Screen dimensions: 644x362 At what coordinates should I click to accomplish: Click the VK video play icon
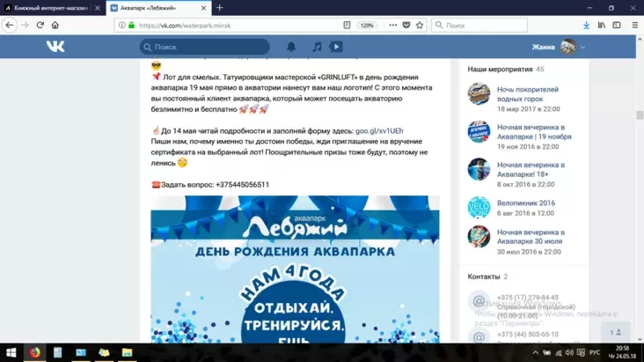click(x=336, y=47)
